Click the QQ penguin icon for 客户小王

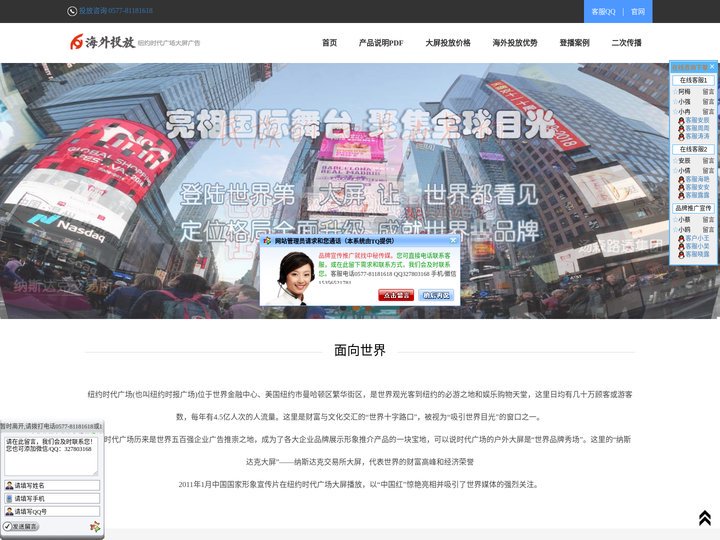[681, 238]
